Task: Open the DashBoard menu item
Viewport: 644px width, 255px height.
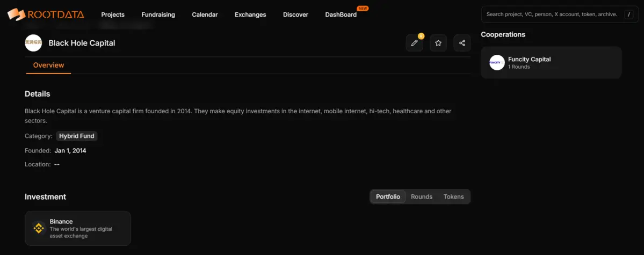Action: [341, 15]
